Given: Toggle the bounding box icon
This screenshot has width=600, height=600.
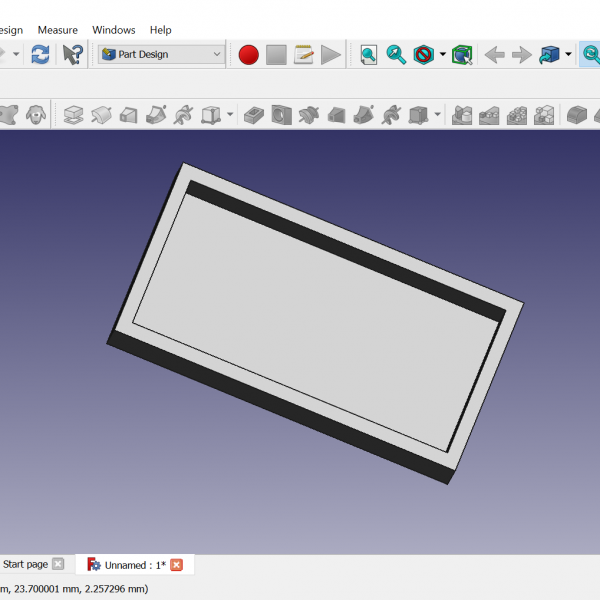Looking at the screenshot, I should [461, 55].
